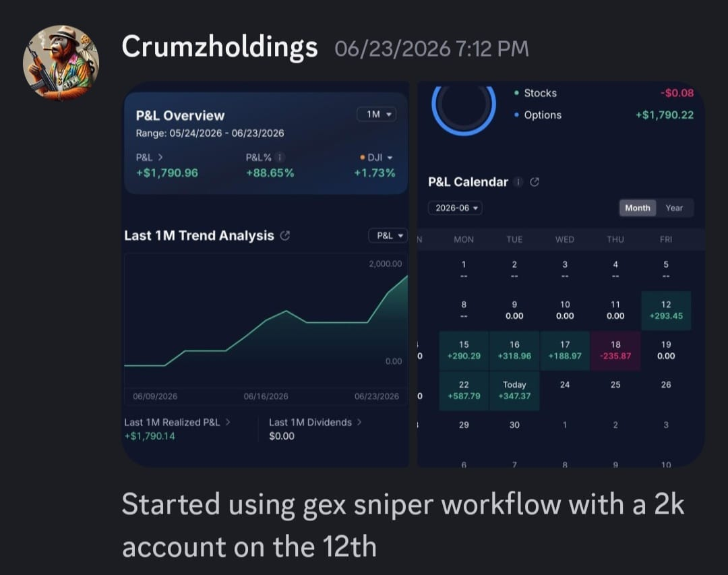Click the +88.65% P&L percent value

click(x=270, y=173)
